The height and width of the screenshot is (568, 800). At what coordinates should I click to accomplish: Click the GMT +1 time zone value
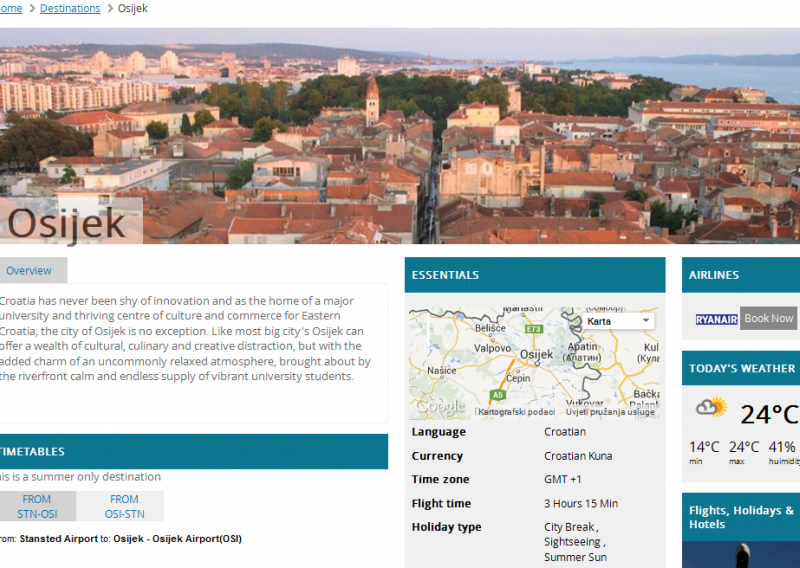point(562,479)
